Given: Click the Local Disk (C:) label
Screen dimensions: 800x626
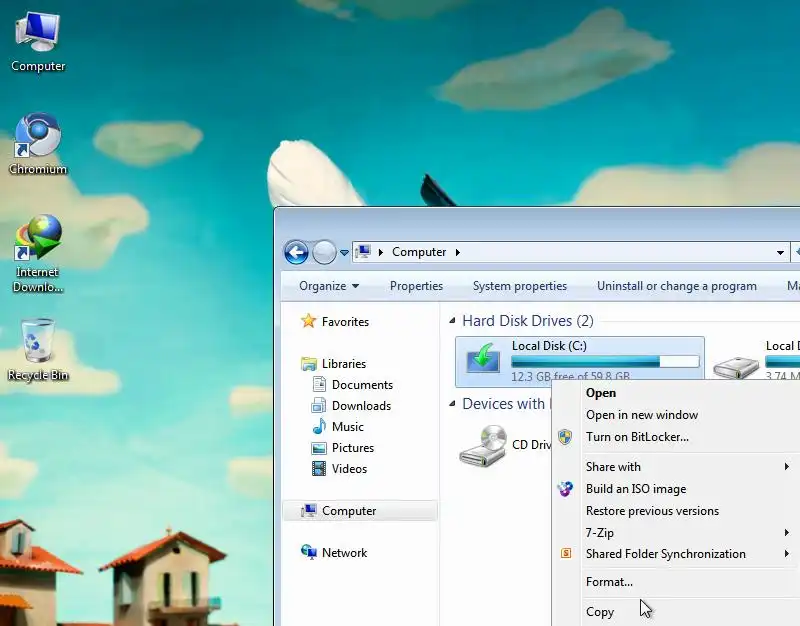Looking at the screenshot, I should [x=549, y=346].
